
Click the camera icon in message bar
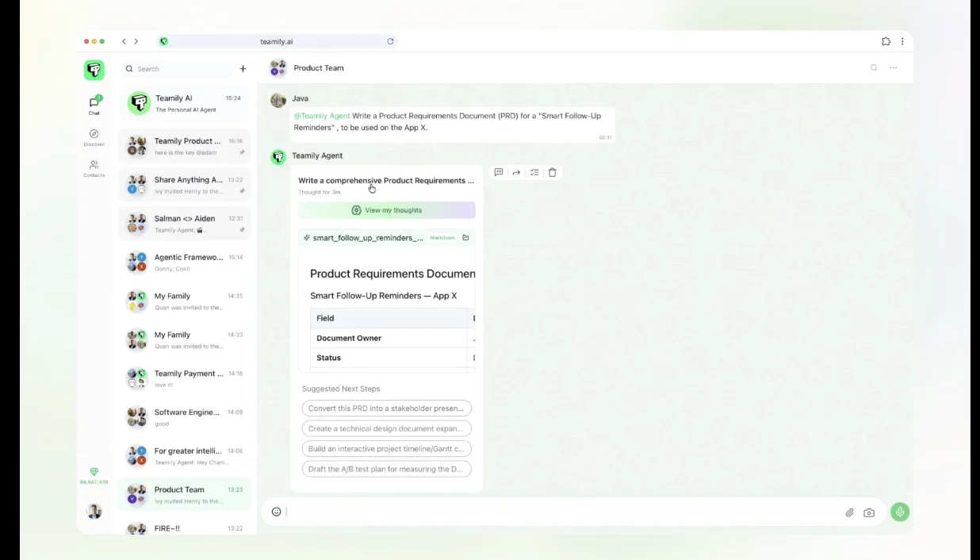click(x=869, y=512)
